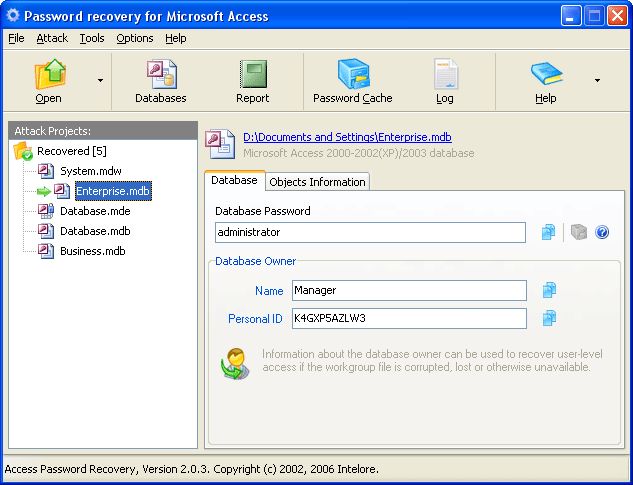Open the Password Cache toolbar icon
This screenshot has height=485, width=633.
coord(354,74)
